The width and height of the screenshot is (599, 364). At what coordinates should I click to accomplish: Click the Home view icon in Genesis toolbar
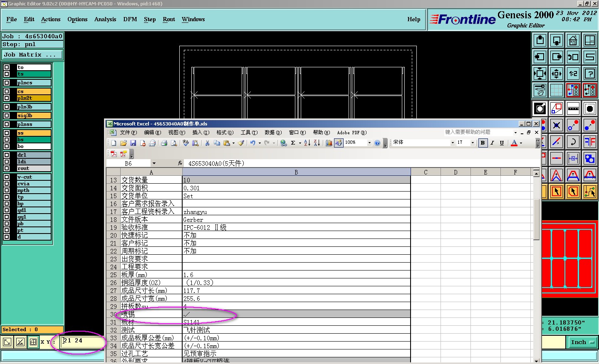[573, 40]
